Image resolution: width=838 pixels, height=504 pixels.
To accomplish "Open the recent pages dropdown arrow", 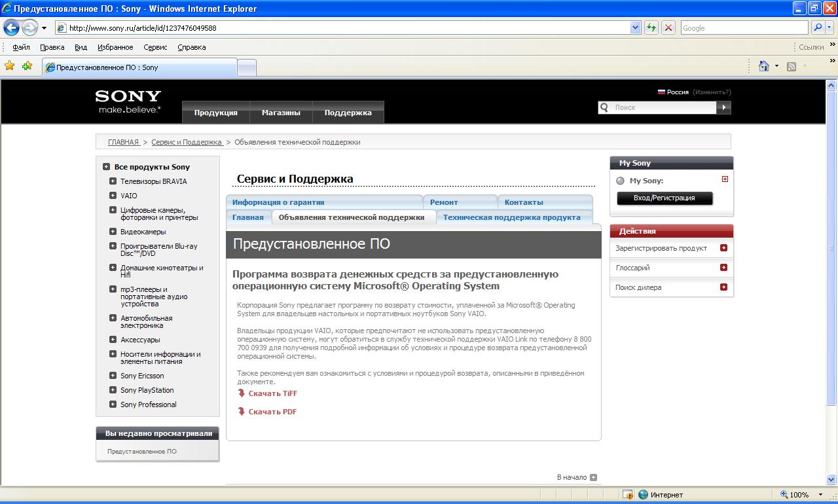I will tap(44, 28).
